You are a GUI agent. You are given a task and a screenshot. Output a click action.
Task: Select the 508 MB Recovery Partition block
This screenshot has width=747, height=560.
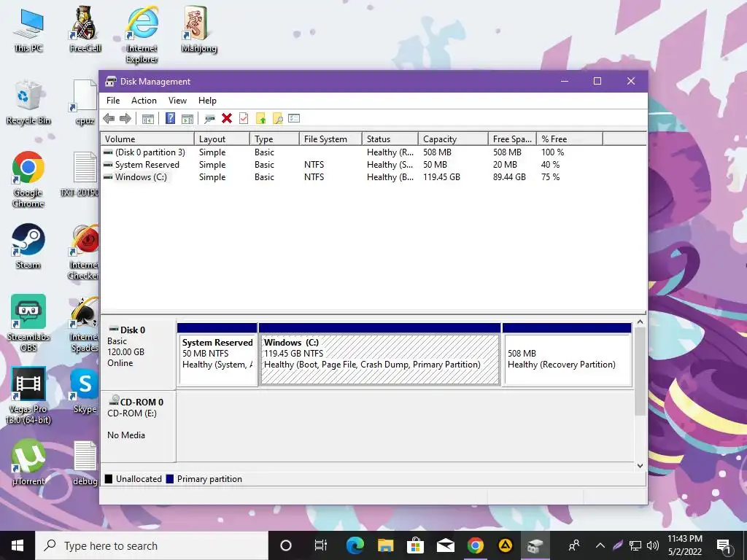[567, 354]
